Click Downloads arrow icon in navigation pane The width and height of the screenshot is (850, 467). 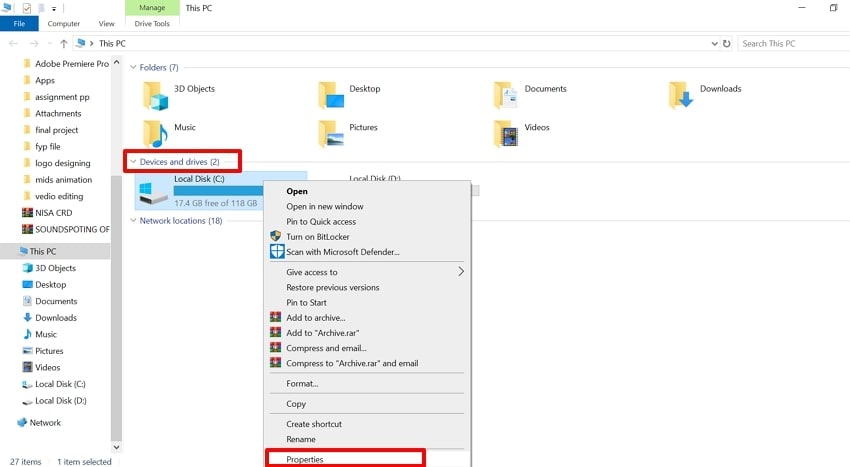pos(27,317)
